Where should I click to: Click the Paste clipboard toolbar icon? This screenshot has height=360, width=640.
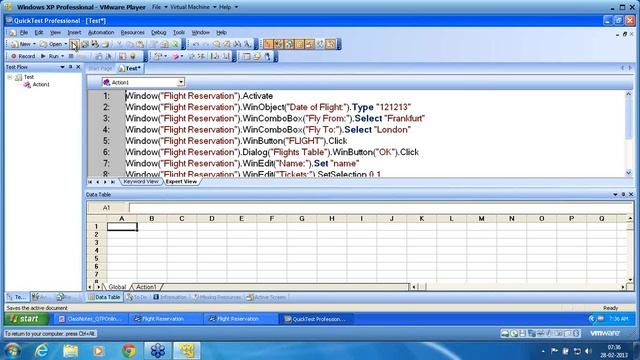140,44
